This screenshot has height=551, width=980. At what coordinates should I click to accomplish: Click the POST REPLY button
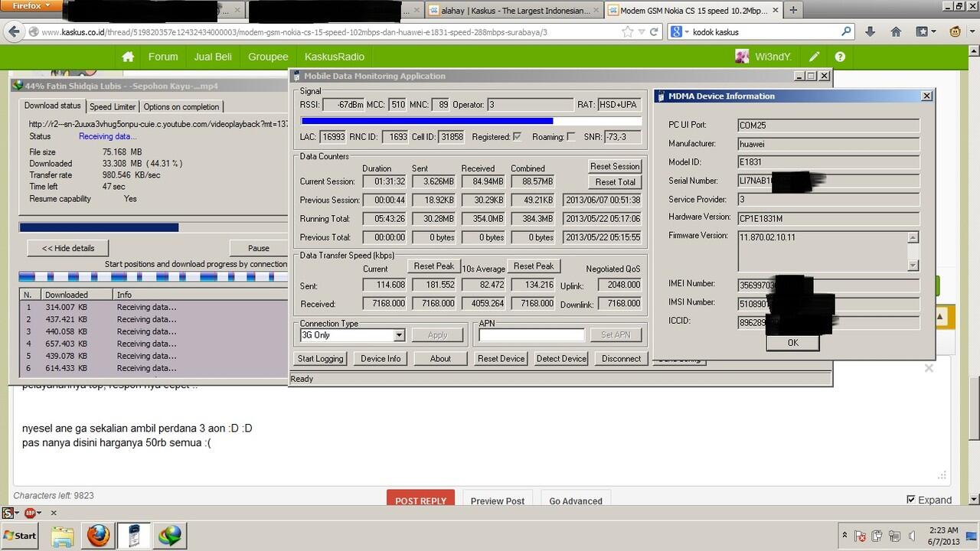tap(420, 500)
